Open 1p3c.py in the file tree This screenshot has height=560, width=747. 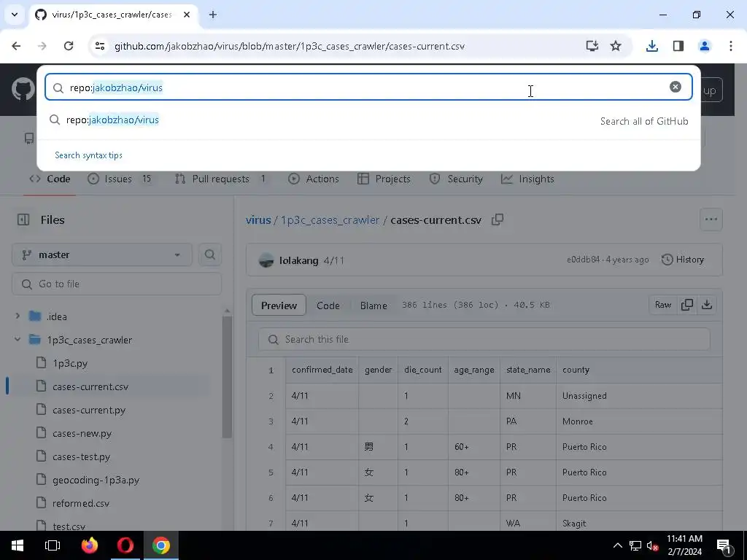70,363
